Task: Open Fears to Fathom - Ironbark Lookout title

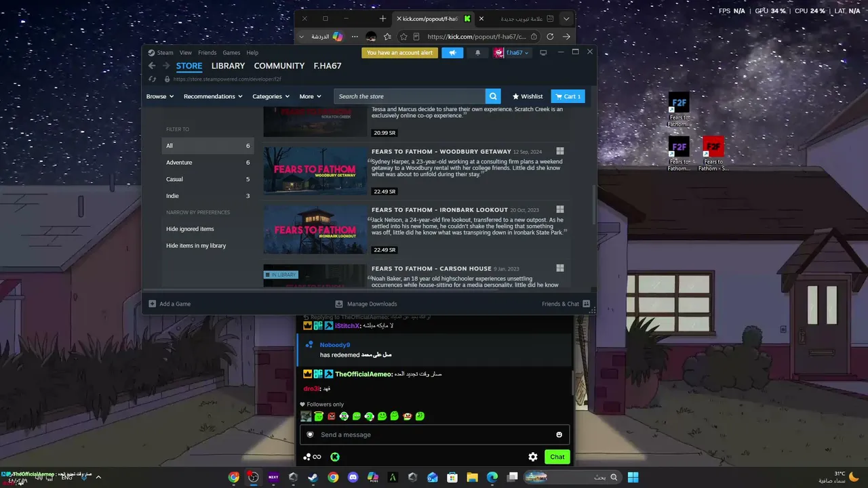Action: [x=439, y=210]
